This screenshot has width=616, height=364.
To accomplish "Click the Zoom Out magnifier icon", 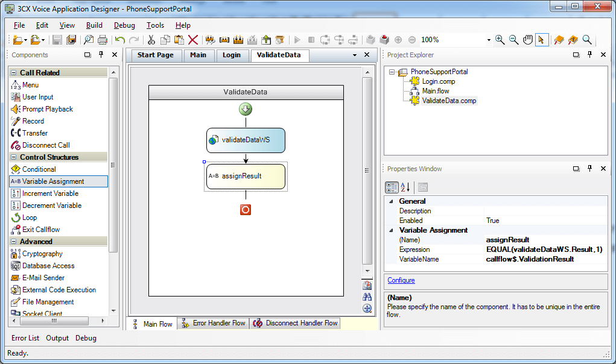I will point(513,40).
